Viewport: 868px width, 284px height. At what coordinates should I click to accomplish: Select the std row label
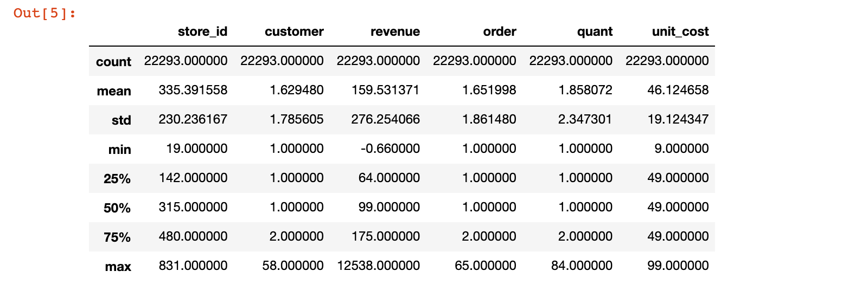[122, 120]
